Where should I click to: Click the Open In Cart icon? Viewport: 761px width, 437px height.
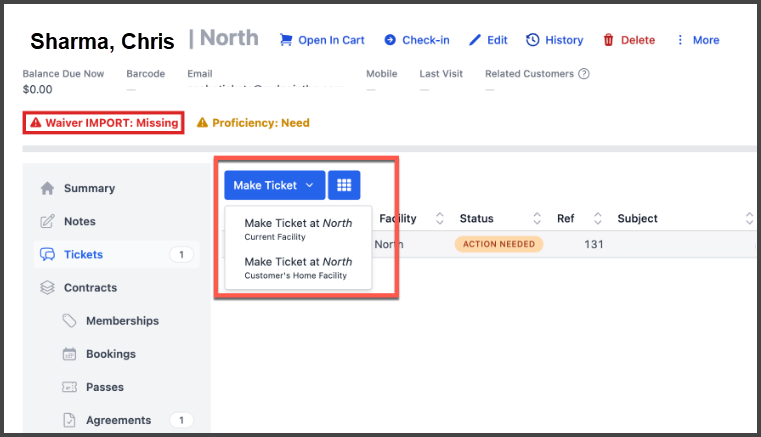tap(286, 40)
